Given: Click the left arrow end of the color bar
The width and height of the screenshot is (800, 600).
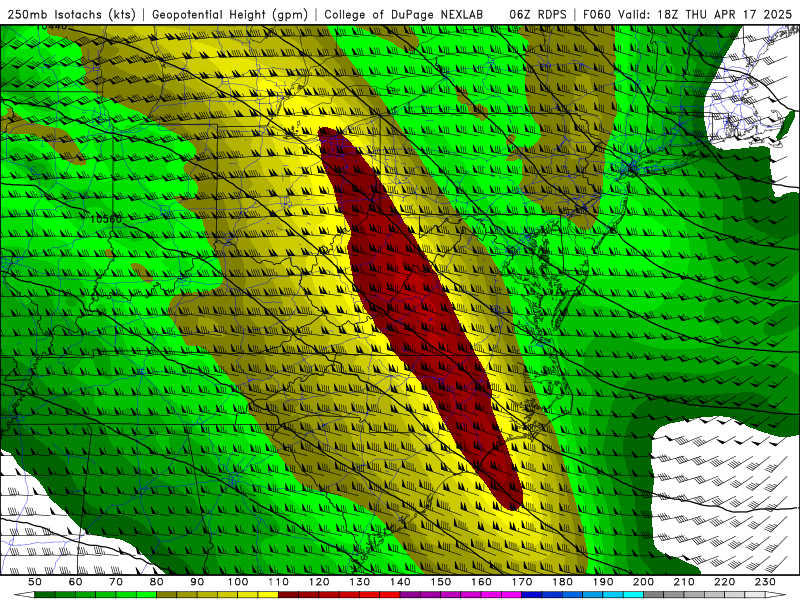Looking at the screenshot, I should (24, 595).
